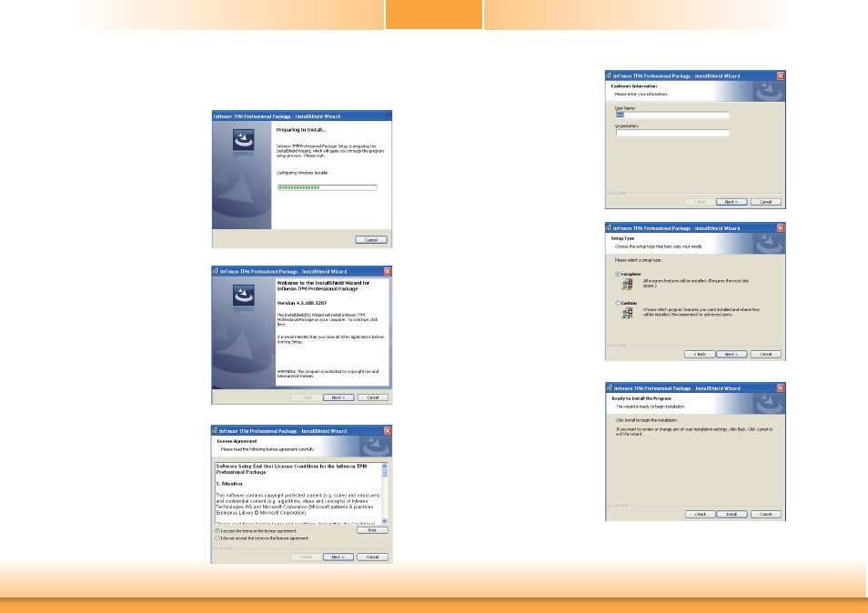Image resolution: width=868 pixels, height=613 pixels.
Task: Click scroll up arrow in license text box
Action: point(383,466)
